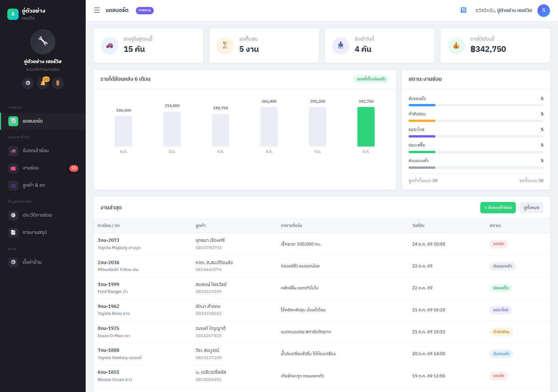Click the ฿342,750 revenue value
558x392 pixels.
click(x=488, y=49)
